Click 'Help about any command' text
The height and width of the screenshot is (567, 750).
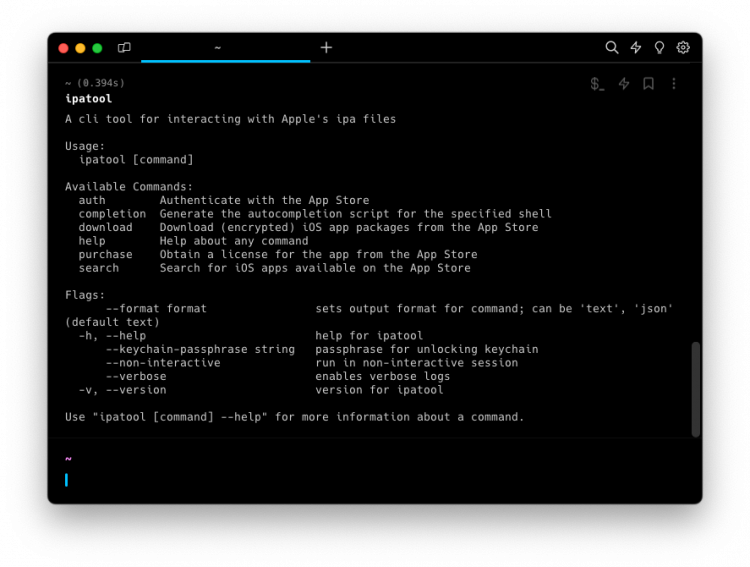[234, 241]
